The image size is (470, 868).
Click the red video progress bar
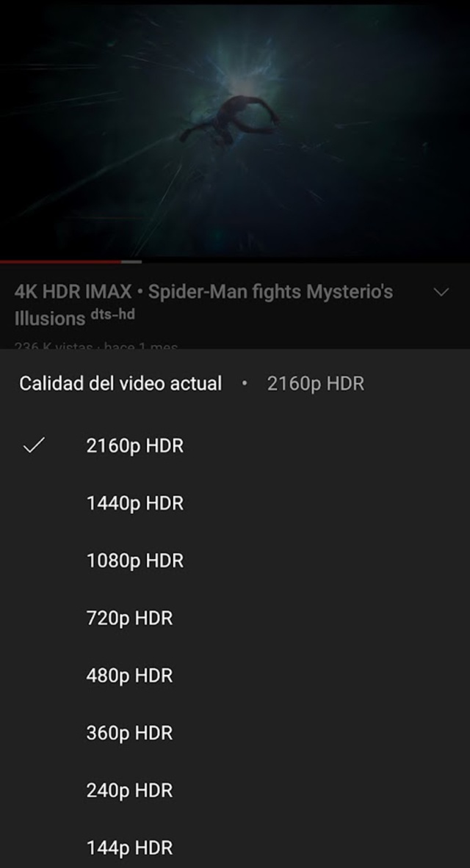click(x=60, y=261)
